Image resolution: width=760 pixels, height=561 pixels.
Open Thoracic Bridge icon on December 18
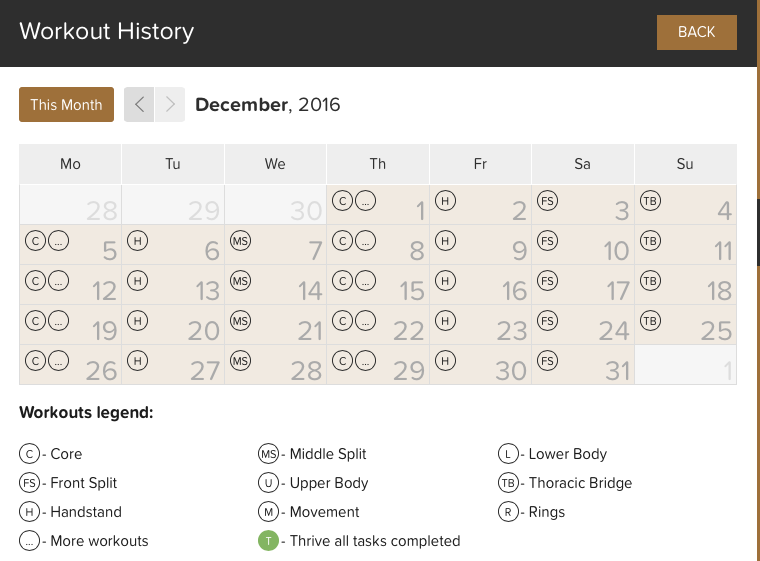pyautogui.click(x=650, y=281)
